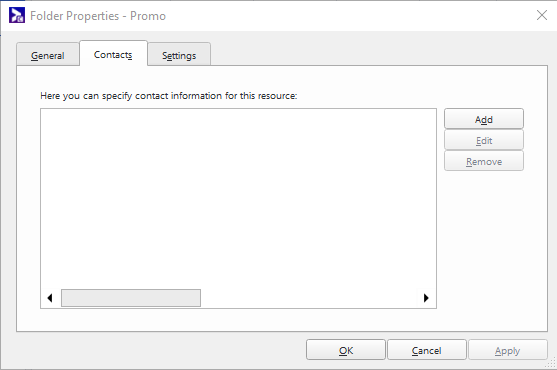Open the Settings tab

[x=179, y=55]
